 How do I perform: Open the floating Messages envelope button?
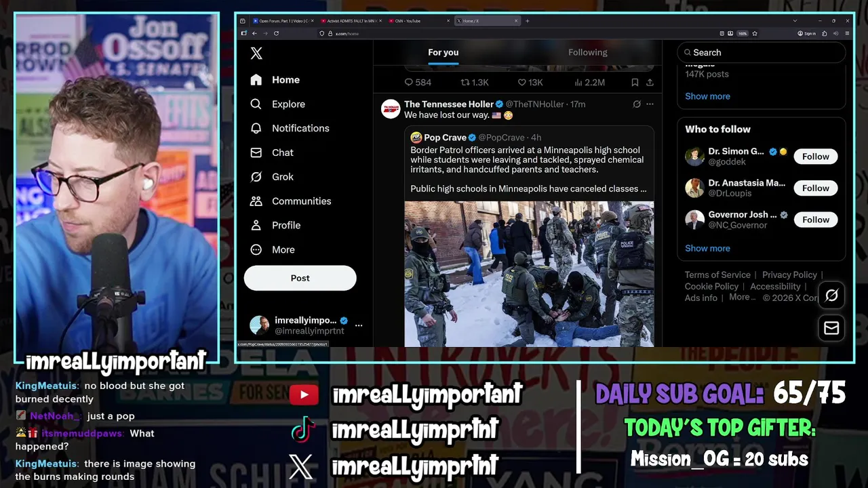(831, 328)
